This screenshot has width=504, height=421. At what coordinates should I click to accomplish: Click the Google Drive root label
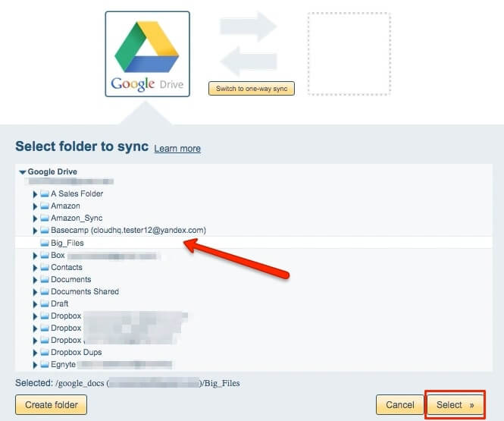(x=52, y=171)
